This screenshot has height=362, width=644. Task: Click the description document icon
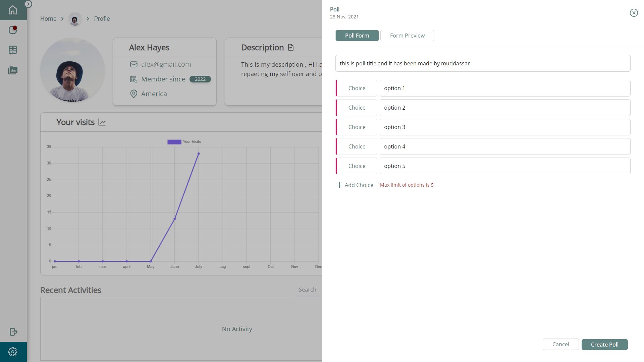tap(291, 48)
